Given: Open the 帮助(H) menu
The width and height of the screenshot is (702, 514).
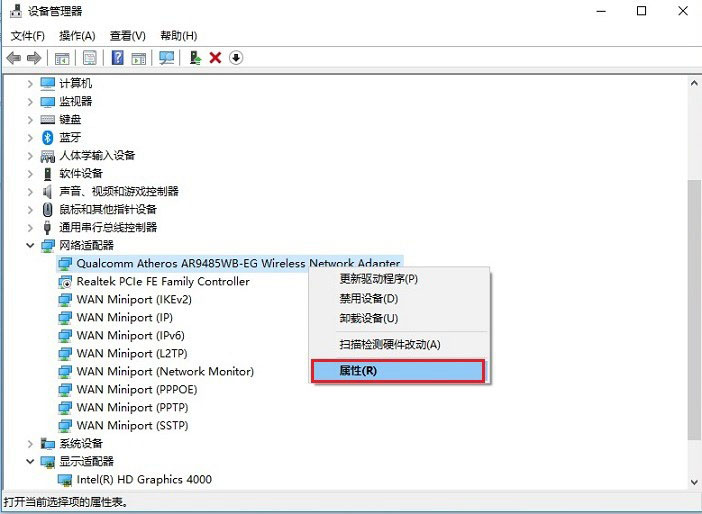Looking at the screenshot, I should (179, 36).
